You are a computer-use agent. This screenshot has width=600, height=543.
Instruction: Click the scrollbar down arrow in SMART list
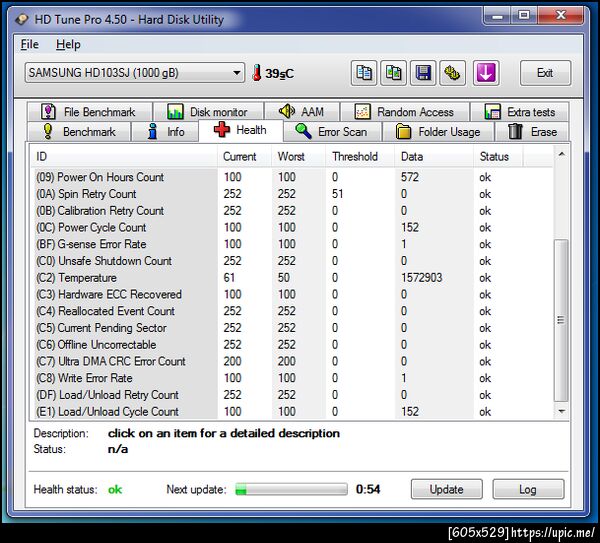coord(561,411)
